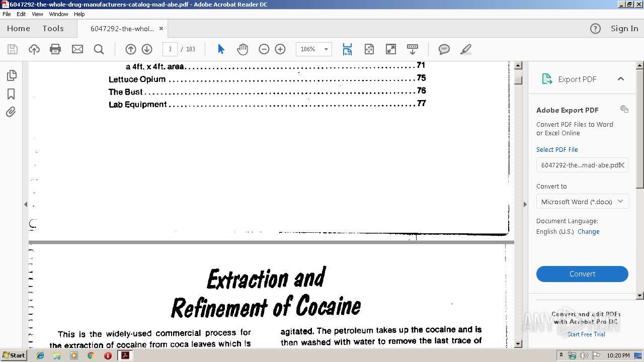
Task: Click the page number field
Action: tap(170, 49)
